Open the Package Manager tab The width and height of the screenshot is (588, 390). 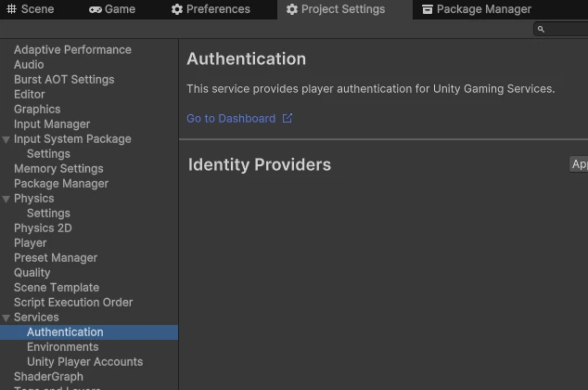tap(477, 9)
